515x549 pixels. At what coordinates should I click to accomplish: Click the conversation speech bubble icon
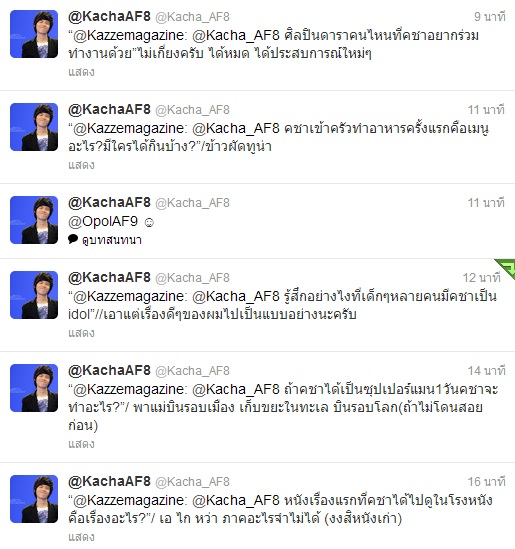click(73, 239)
